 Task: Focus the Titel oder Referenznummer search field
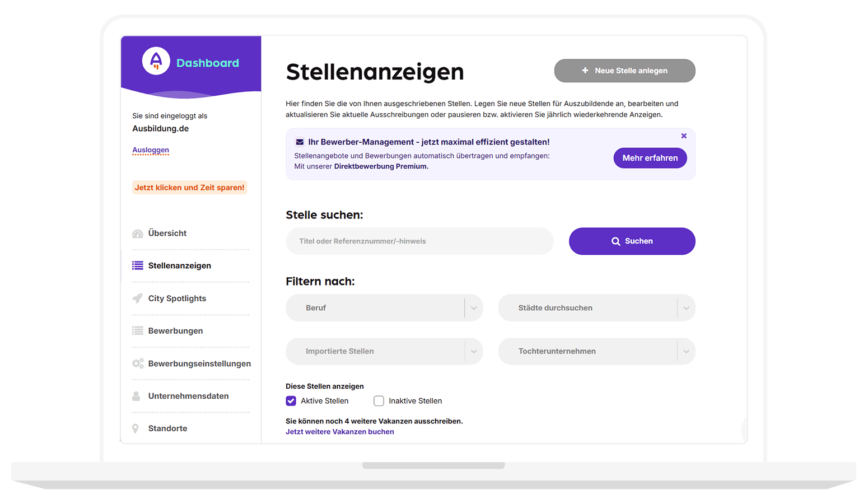coord(419,241)
